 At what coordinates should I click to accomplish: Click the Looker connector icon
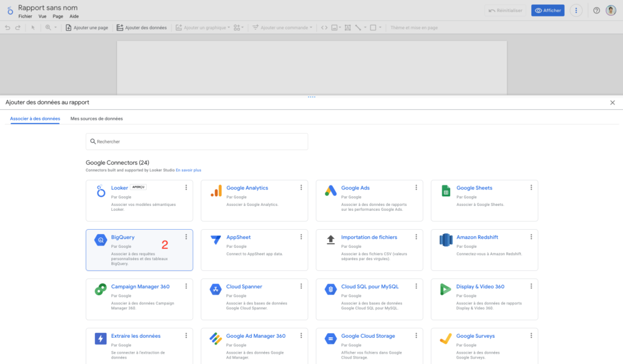[x=101, y=191]
